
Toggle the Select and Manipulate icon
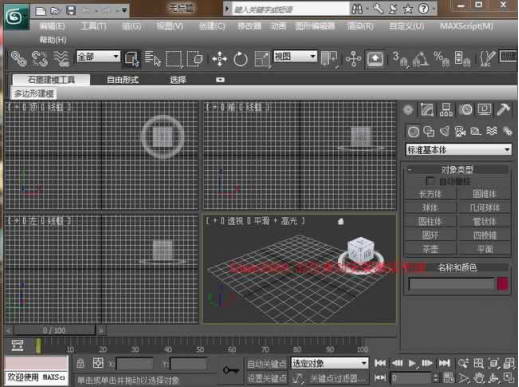coord(353,59)
